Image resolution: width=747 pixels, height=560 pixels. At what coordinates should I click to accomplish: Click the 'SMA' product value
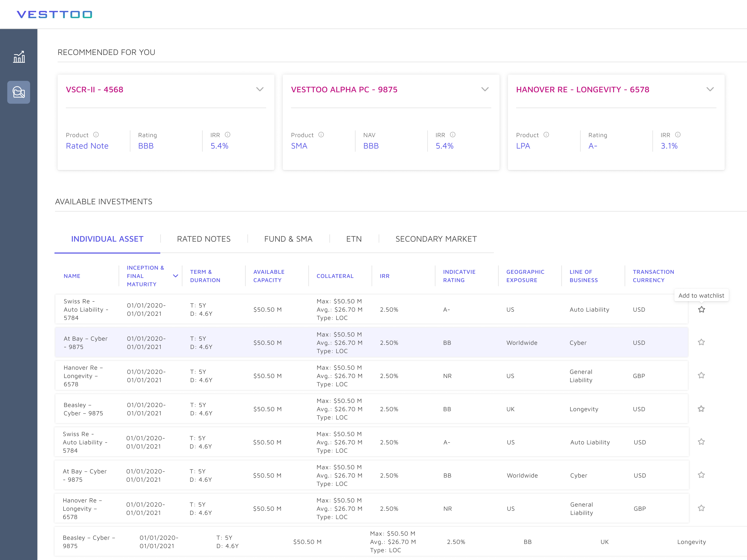pyautogui.click(x=299, y=146)
